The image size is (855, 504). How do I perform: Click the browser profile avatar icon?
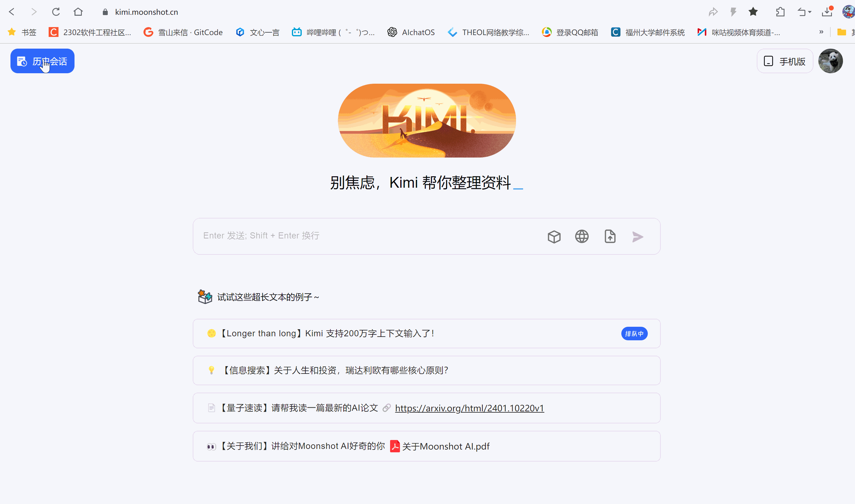coord(849,12)
